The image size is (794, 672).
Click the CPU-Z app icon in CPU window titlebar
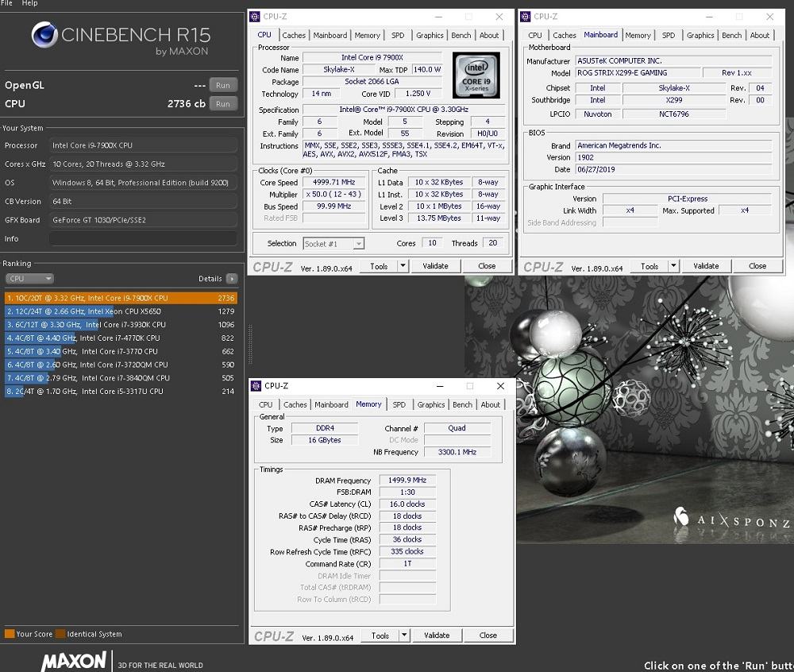[255, 17]
